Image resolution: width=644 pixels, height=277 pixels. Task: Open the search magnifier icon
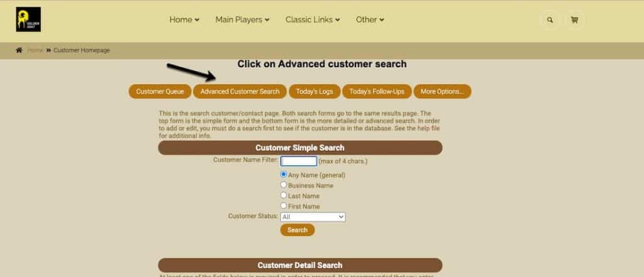tap(550, 20)
